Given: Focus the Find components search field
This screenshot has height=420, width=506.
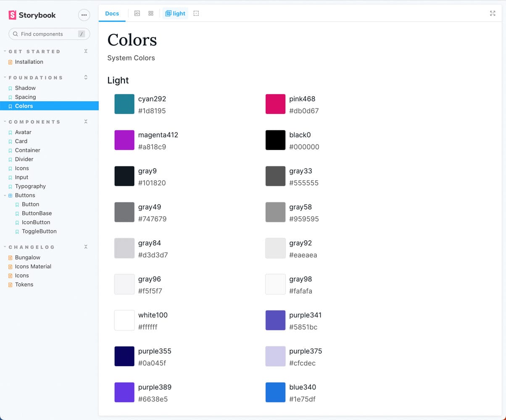Looking at the screenshot, I should coord(47,34).
